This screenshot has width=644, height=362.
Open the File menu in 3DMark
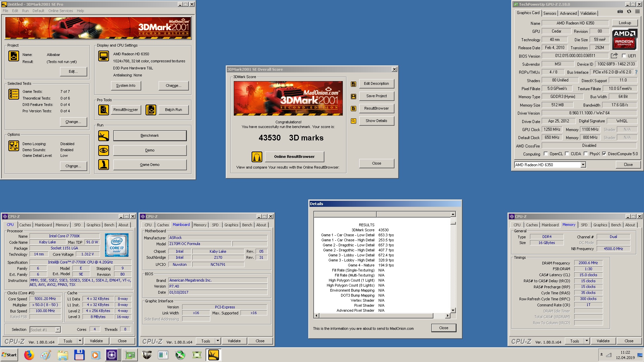5,11
